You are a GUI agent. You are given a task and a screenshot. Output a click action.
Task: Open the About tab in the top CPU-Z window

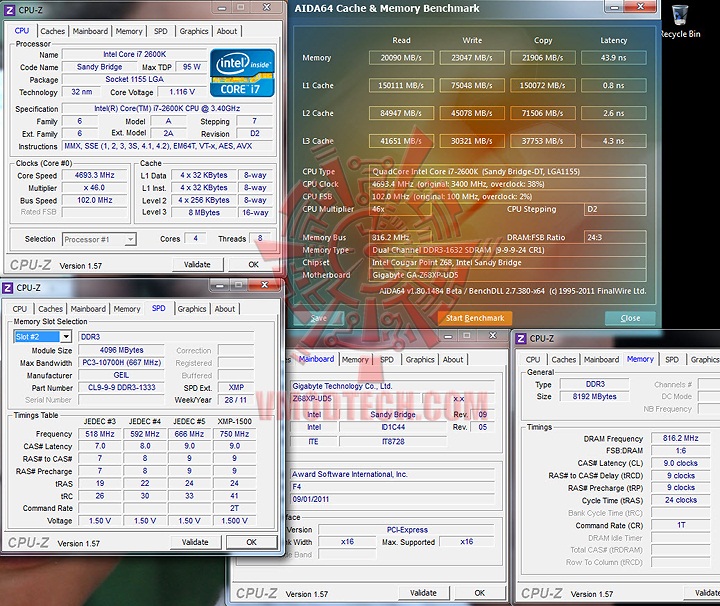click(227, 31)
